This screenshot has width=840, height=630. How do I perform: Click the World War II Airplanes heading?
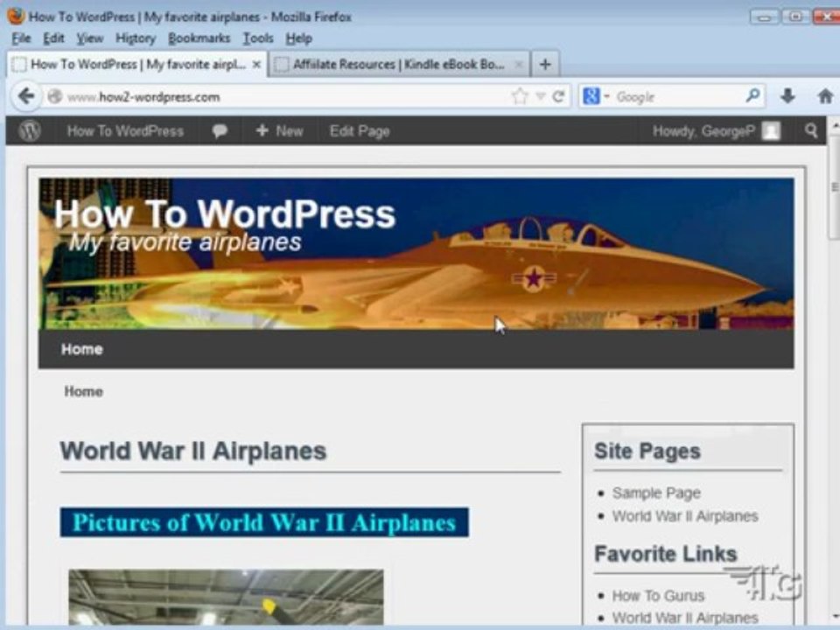192,451
